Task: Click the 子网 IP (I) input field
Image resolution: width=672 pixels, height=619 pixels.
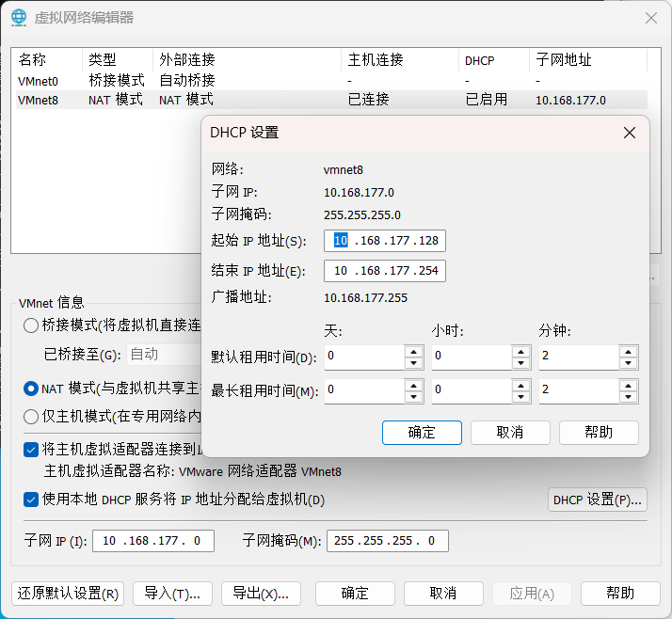Action: [153, 541]
